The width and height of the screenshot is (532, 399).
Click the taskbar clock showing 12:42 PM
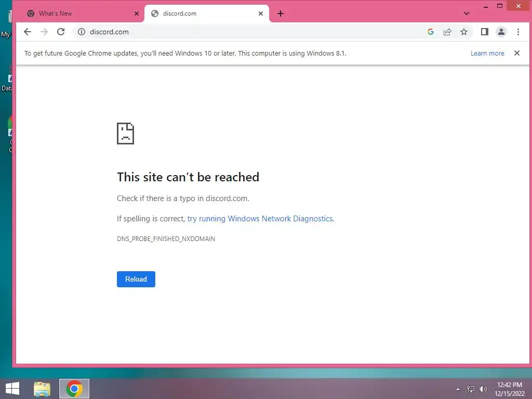coord(510,389)
